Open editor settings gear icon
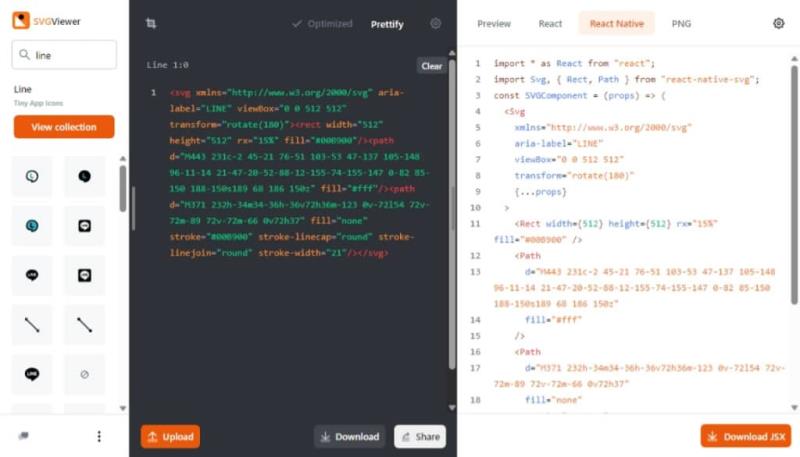 pos(435,23)
